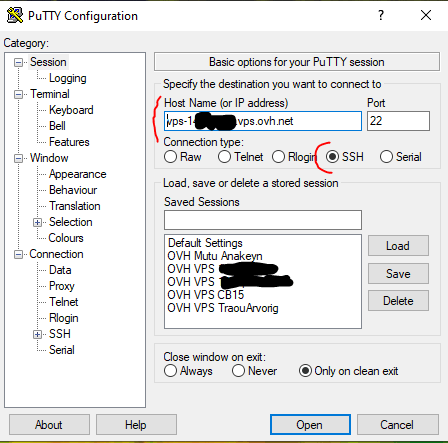The width and height of the screenshot is (448, 443).
Task: Click the Saved Sessions name field
Action: coord(263,220)
